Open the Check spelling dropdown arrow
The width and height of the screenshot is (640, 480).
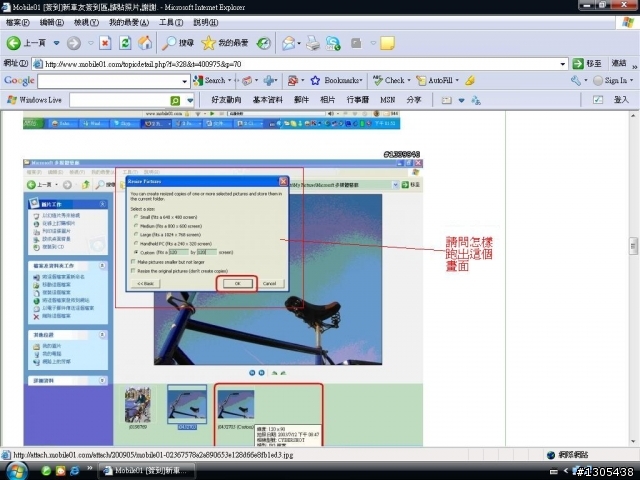(409, 80)
